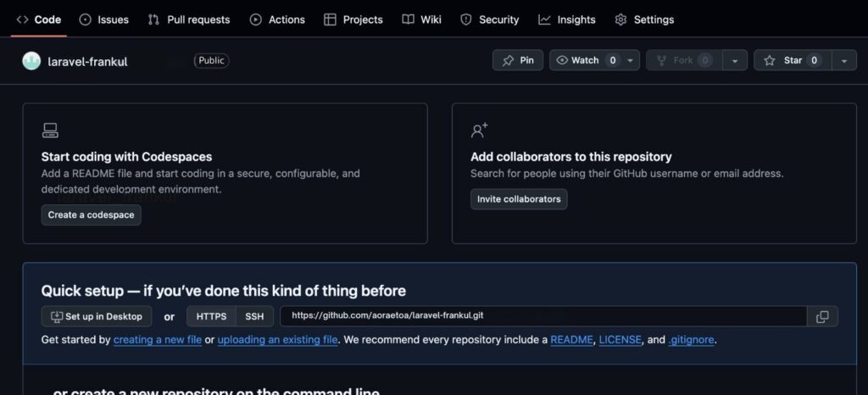Open the Actions tab
868x395 pixels.
(277, 19)
